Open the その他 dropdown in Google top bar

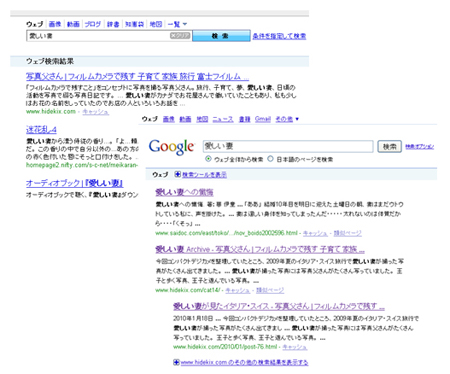pos(287,119)
